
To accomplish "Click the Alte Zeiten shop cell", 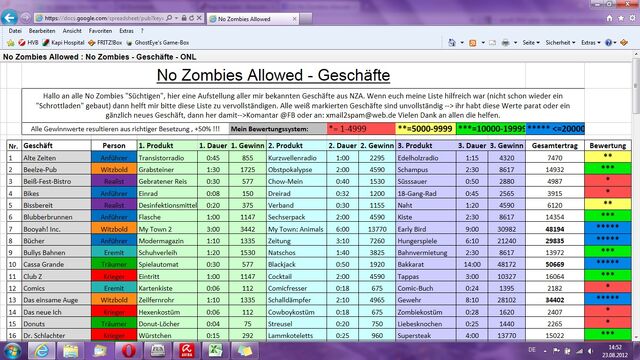I will [x=56, y=158].
